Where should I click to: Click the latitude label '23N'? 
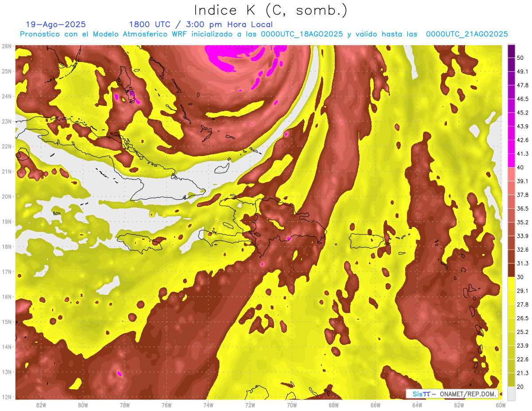click(6, 121)
